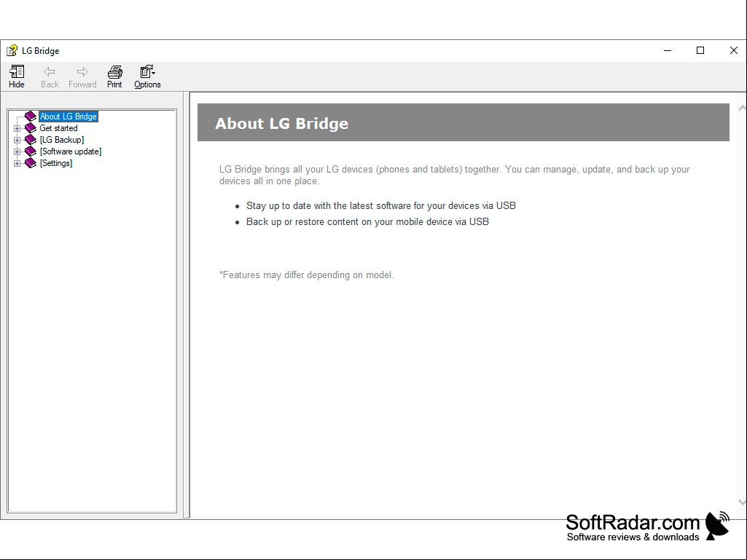
Task: Expand the [Settings] tree node
Action: pos(17,163)
